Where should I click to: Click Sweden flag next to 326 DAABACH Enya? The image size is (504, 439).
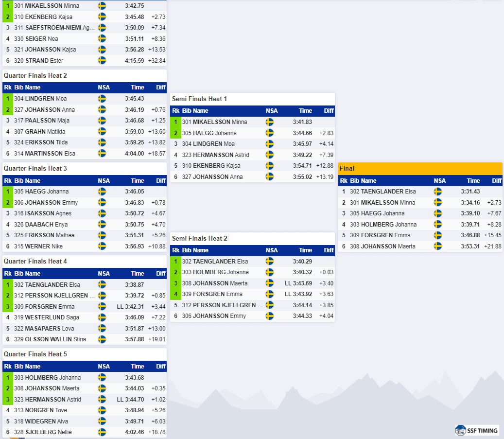(102, 225)
